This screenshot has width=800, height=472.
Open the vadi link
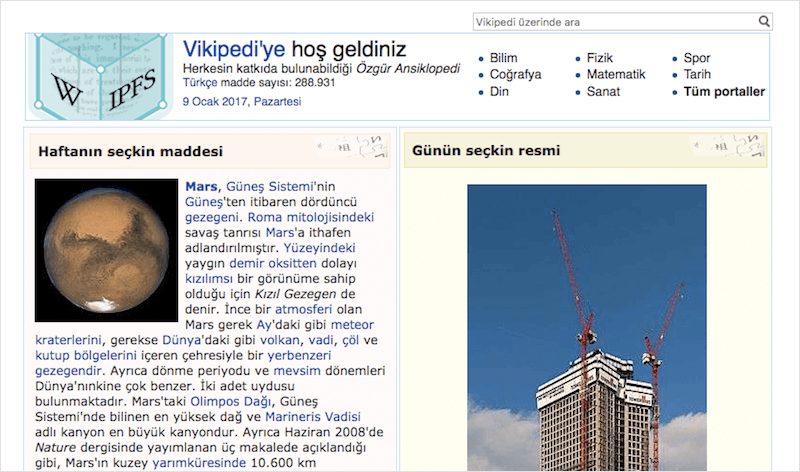(x=320, y=340)
